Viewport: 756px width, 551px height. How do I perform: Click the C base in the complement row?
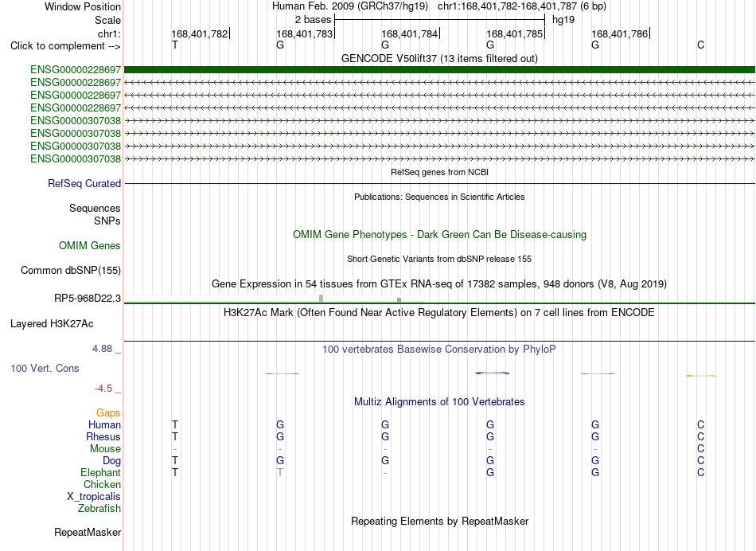click(700, 45)
